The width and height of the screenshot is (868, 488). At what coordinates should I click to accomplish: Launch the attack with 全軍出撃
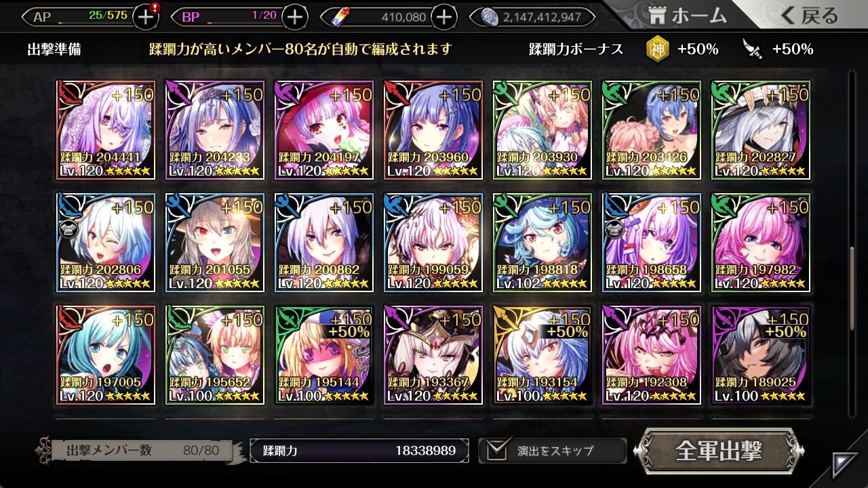719,450
